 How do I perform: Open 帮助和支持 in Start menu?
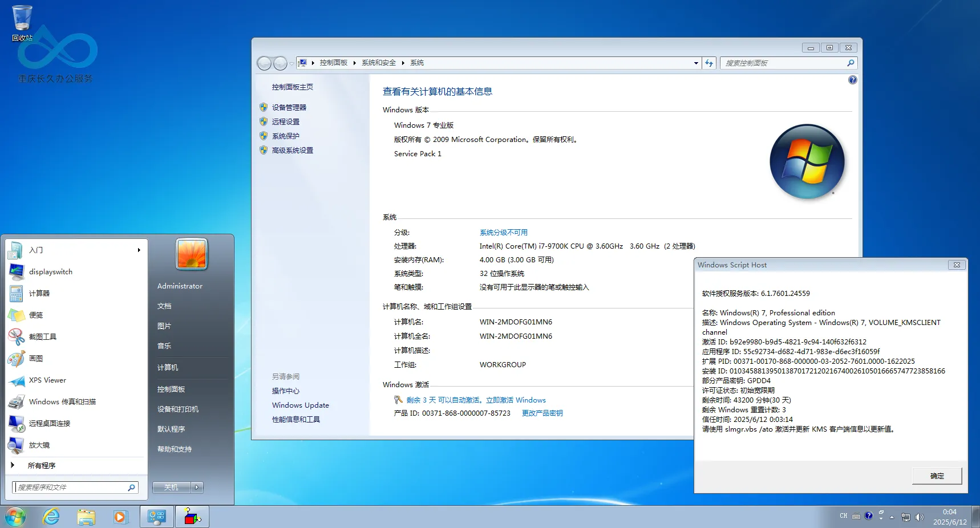[x=175, y=449]
